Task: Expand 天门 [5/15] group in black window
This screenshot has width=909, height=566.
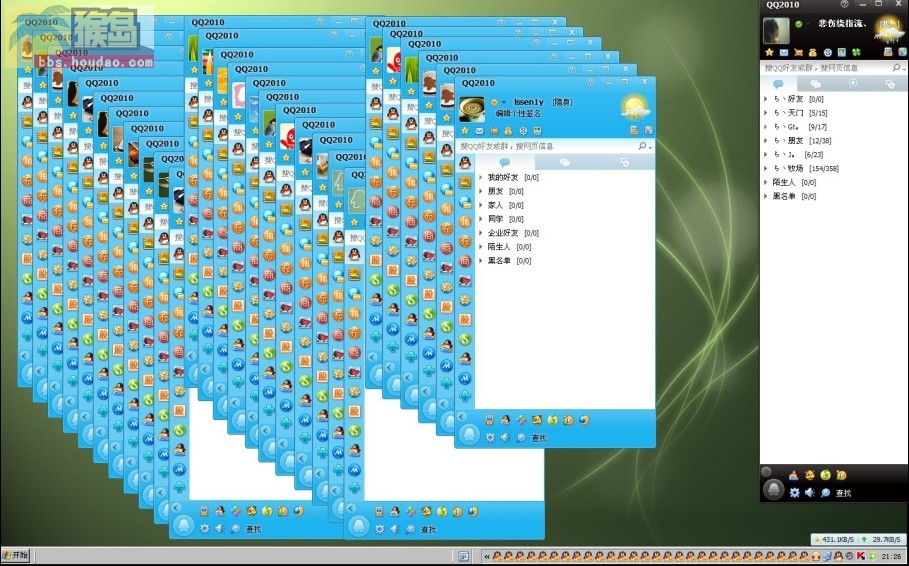Action: click(x=766, y=113)
